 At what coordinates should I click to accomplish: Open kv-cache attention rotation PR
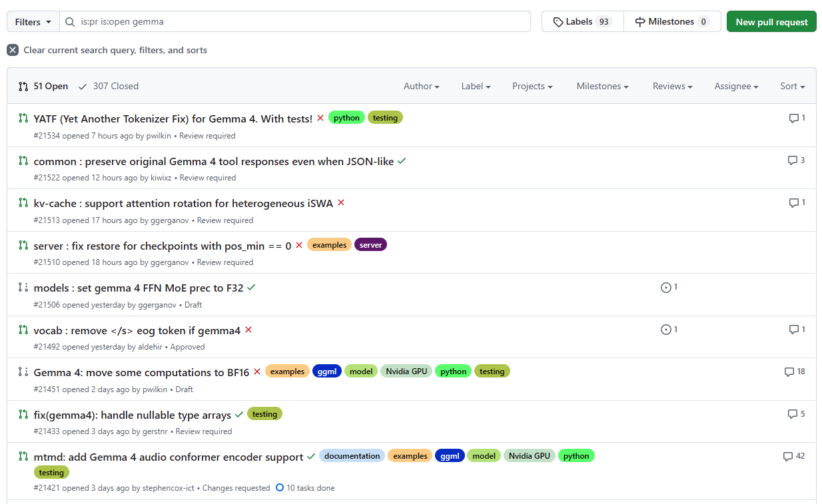tap(183, 203)
